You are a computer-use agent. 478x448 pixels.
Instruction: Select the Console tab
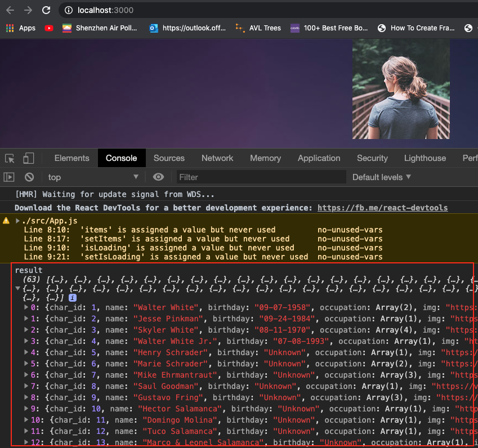[121, 158]
